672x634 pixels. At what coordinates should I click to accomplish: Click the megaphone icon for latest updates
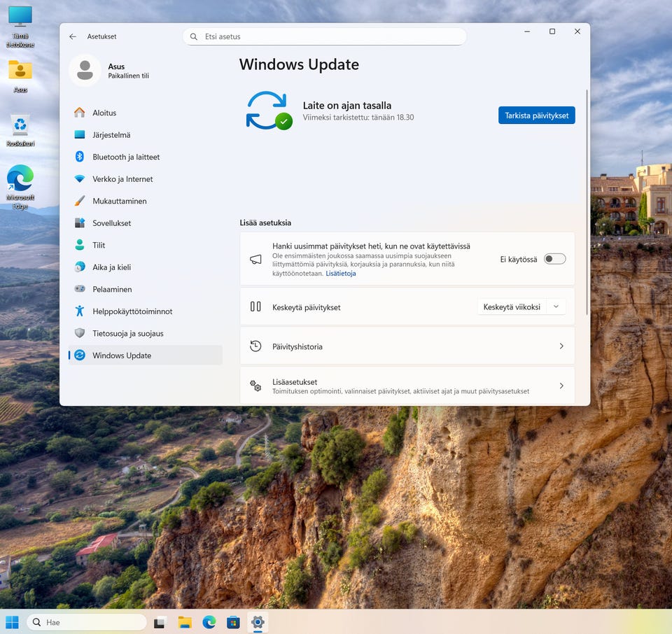[x=255, y=260]
